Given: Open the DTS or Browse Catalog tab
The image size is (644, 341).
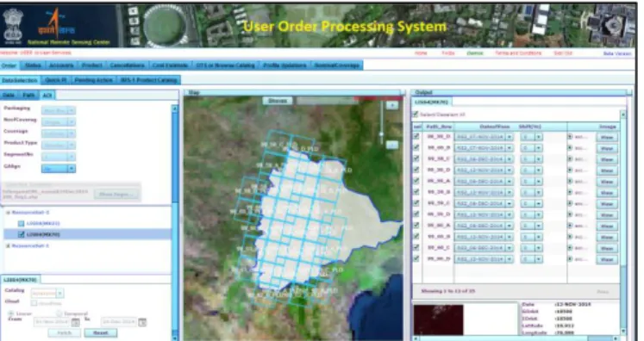Looking at the screenshot, I should pyautogui.click(x=225, y=65).
